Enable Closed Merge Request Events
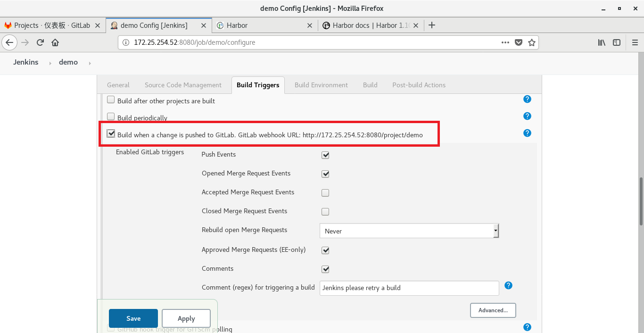The width and height of the screenshot is (644, 333). click(325, 212)
